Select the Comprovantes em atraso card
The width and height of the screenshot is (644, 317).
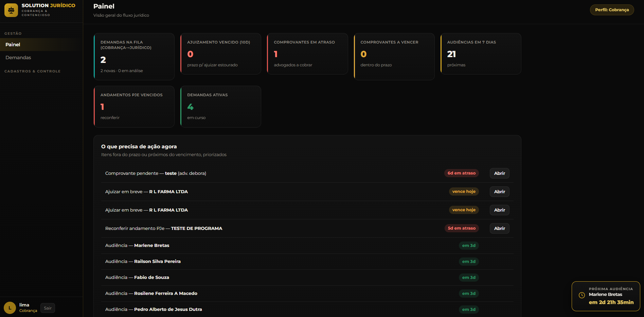pos(307,54)
